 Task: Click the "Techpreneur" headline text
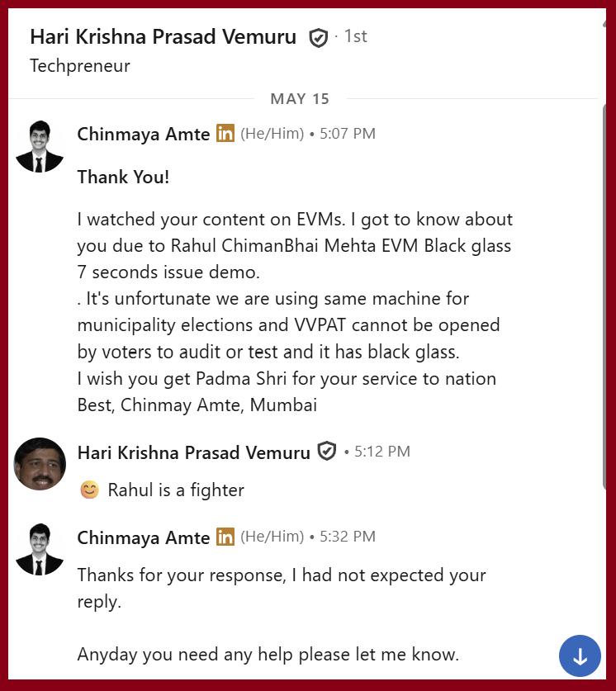click(80, 66)
